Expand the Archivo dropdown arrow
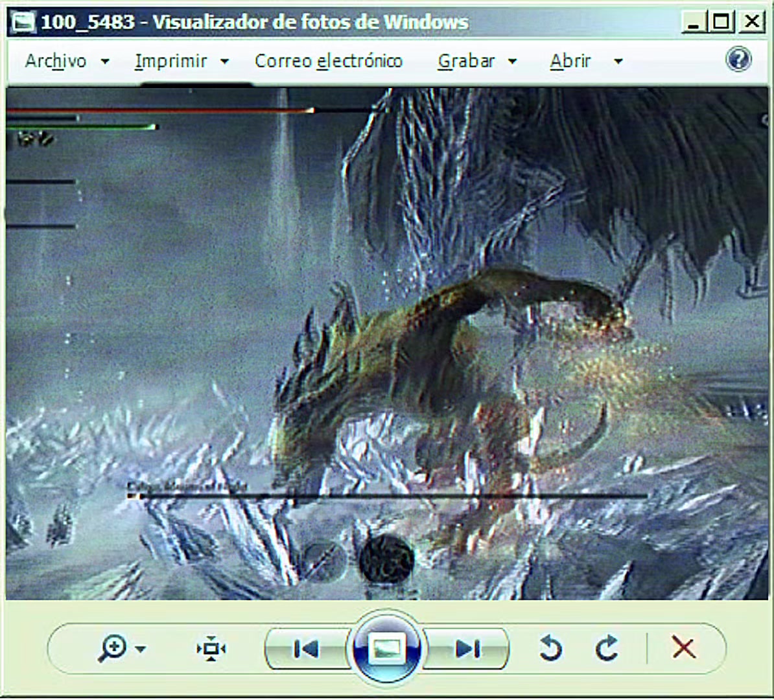The height and width of the screenshot is (700, 774). click(104, 62)
